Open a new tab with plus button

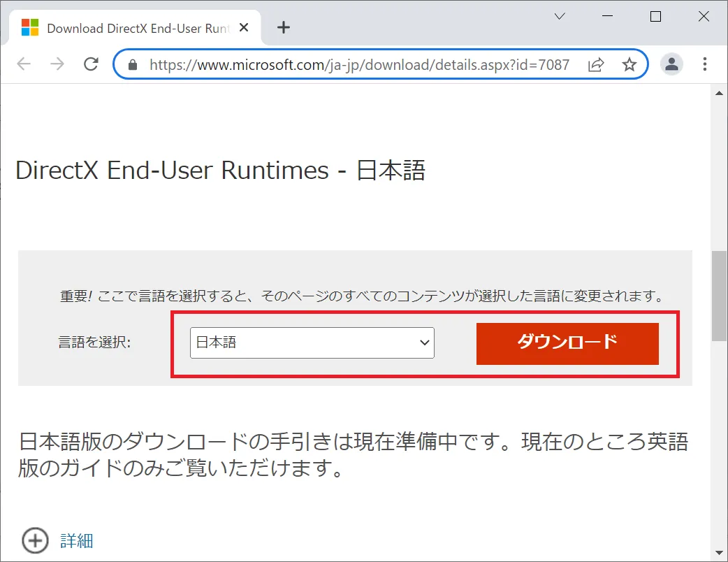click(283, 28)
